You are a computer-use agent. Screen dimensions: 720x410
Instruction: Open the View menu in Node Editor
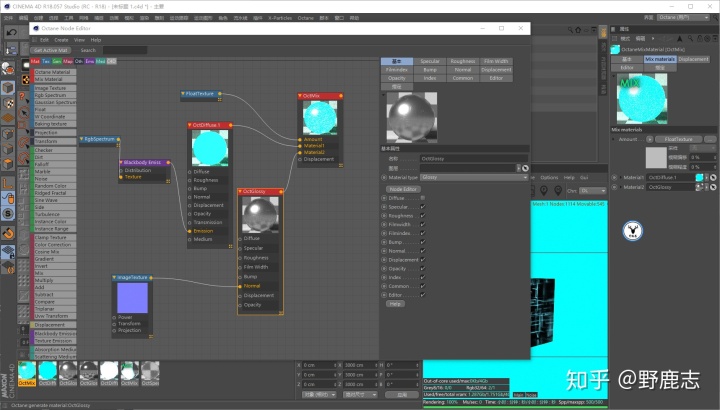(79, 40)
